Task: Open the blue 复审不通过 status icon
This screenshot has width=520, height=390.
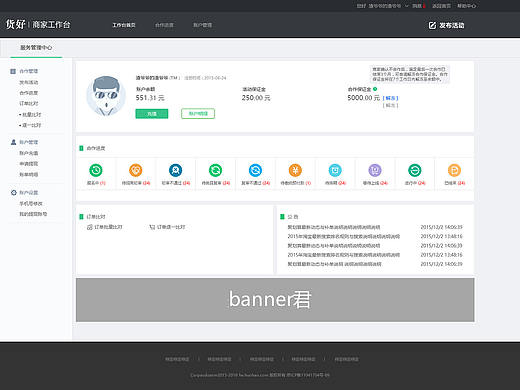Action: [x=255, y=170]
